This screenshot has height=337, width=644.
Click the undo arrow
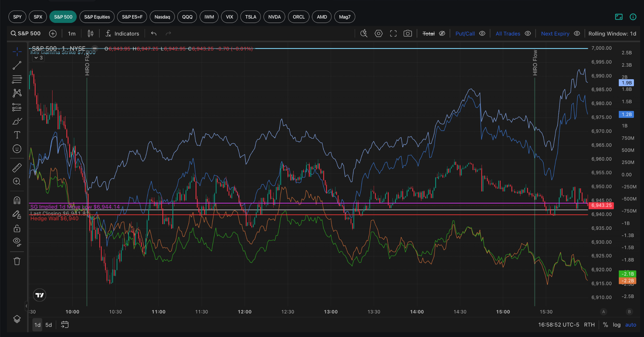pyautogui.click(x=154, y=33)
